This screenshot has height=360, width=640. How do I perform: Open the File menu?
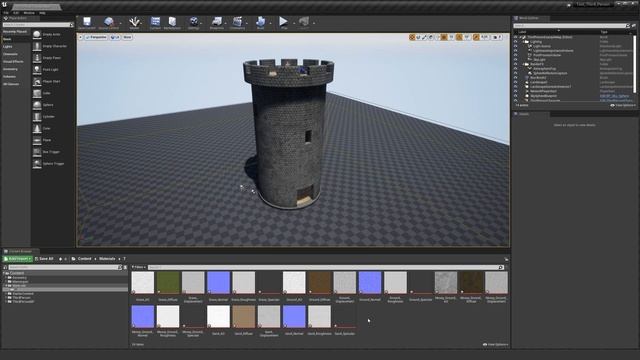pyautogui.click(x=6, y=13)
